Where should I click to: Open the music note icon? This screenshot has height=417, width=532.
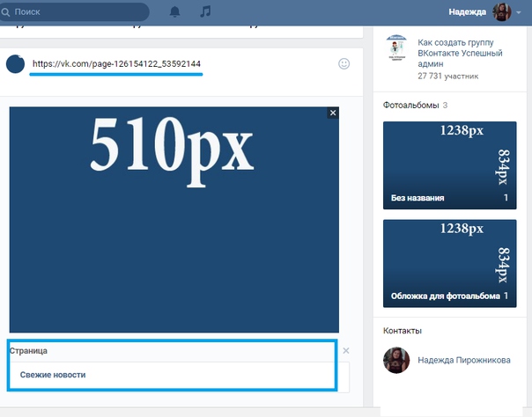205,11
